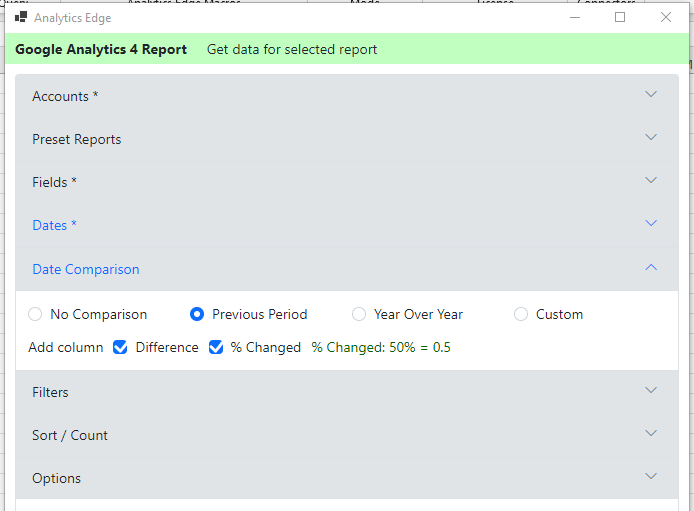Click the Options chevron arrow
The height and width of the screenshot is (511, 694).
coord(651,476)
